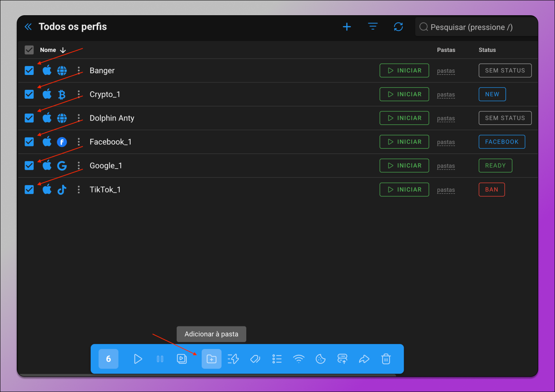555x392 pixels.
Task: Open the three-dot menu for Crypto_1
Action: click(x=79, y=94)
